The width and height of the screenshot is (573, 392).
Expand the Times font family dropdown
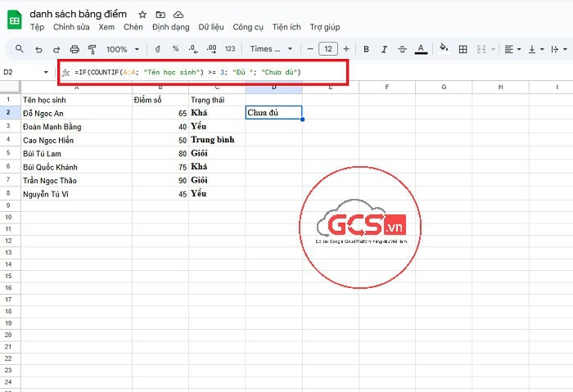coord(270,49)
